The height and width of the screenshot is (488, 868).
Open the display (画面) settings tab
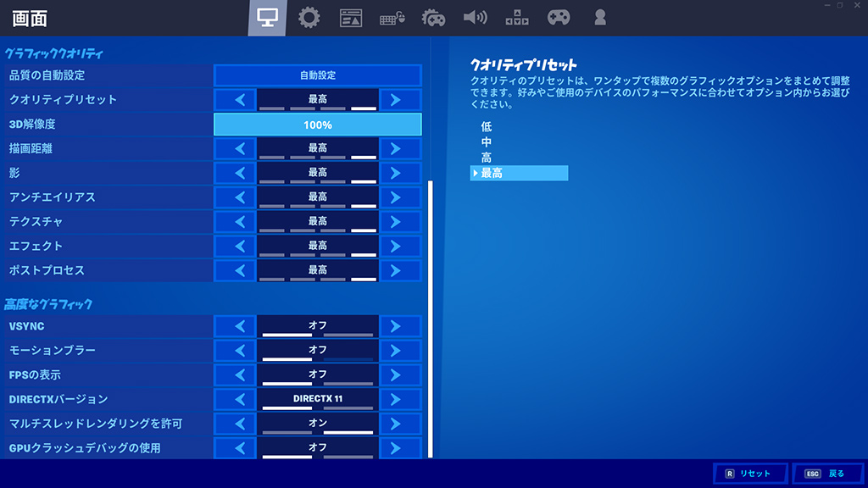[x=267, y=18]
